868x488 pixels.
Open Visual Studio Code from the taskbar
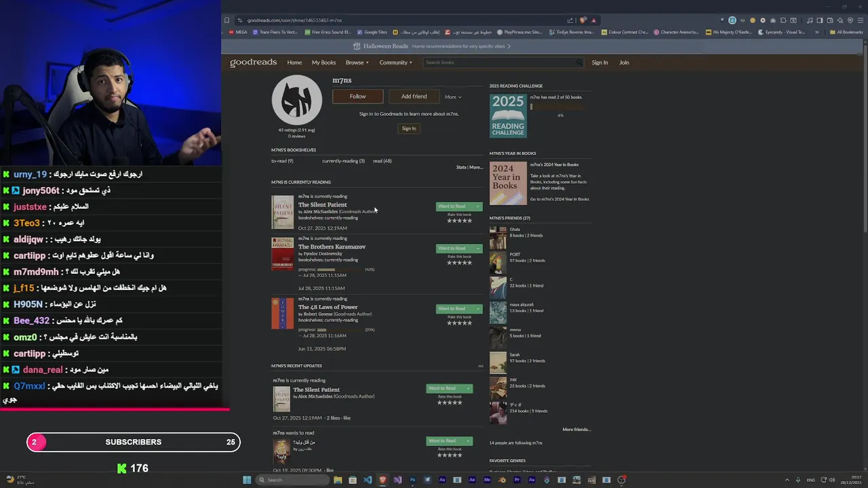(368, 480)
